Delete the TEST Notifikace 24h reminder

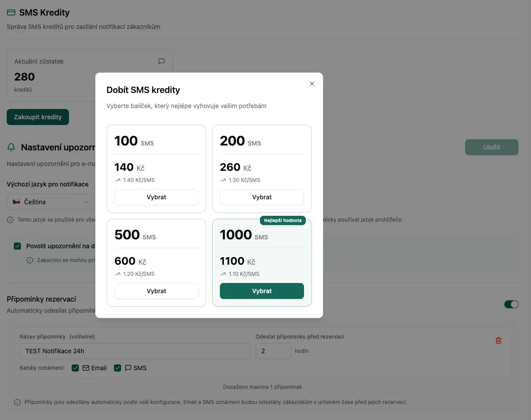click(499, 340)
